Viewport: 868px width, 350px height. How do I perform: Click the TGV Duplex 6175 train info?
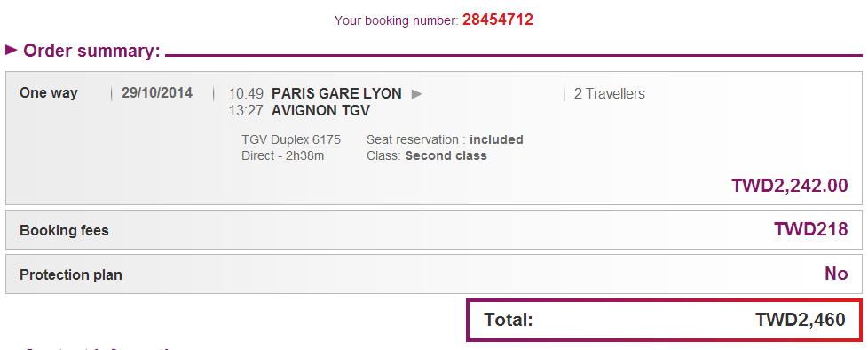(291, 139)
